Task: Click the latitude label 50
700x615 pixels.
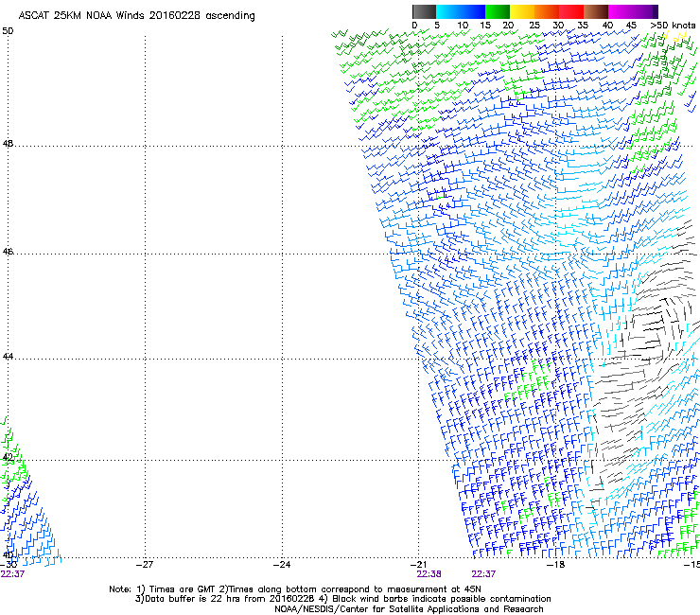Action: (8, 31)
